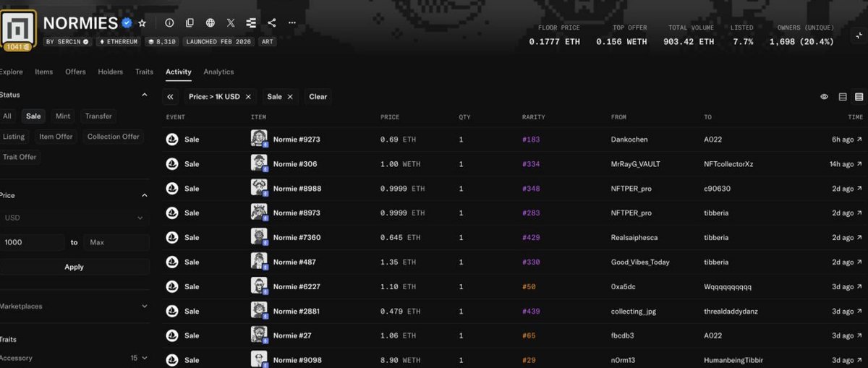Collapse the Price filter section
The image size is (868, 368).
[144, 195]
